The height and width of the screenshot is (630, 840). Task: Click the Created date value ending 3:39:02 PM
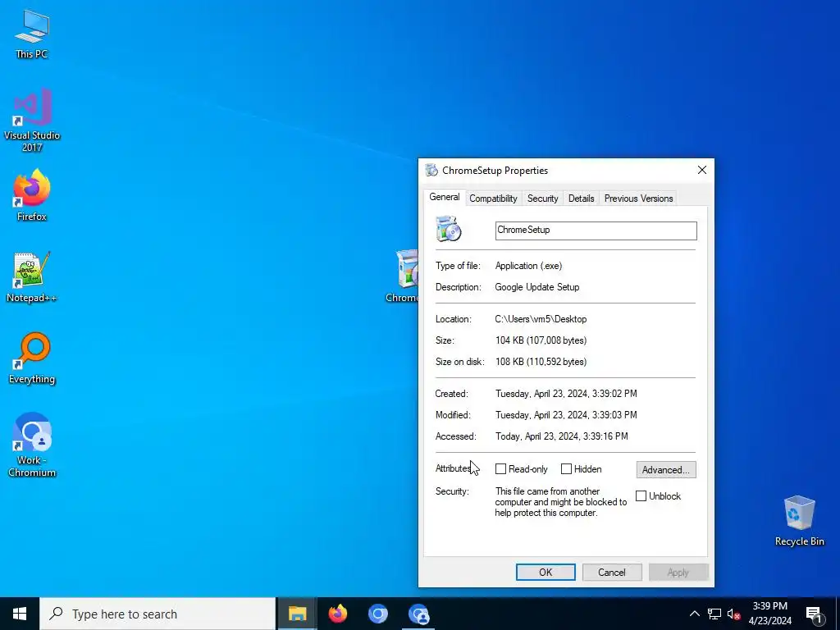click(x=566, y=394)
